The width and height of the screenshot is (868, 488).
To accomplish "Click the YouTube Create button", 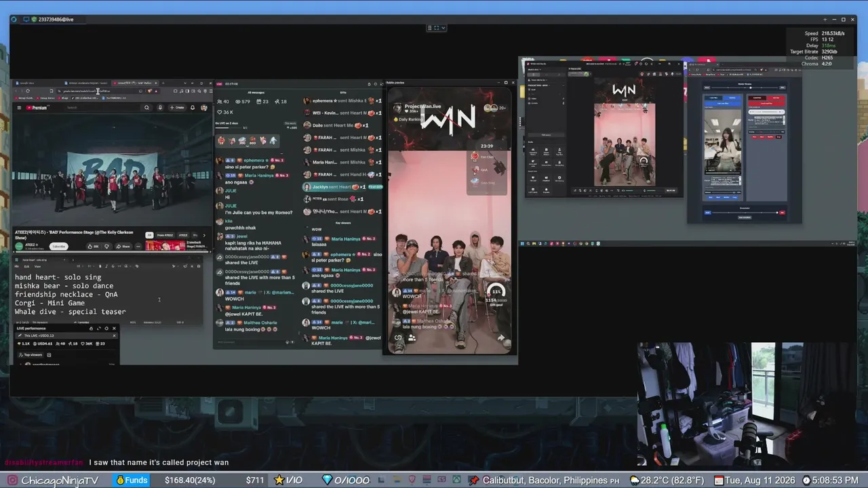I will pyautogui.click(x=177, y=107).
